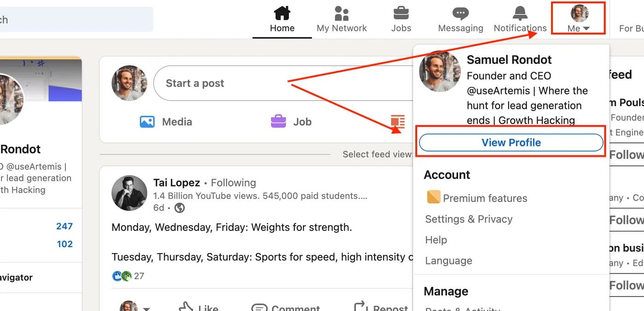Click the Manage section heading

tap(446, 291)
